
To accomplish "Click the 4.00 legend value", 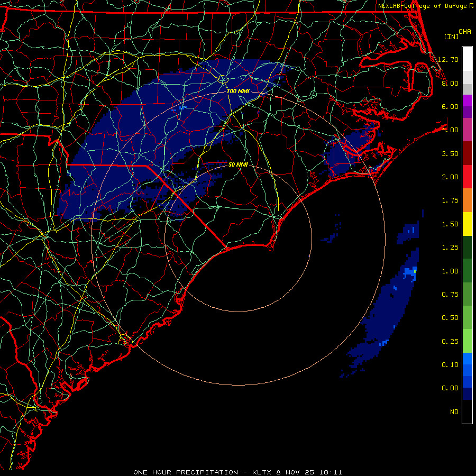I will pos(450,130).
